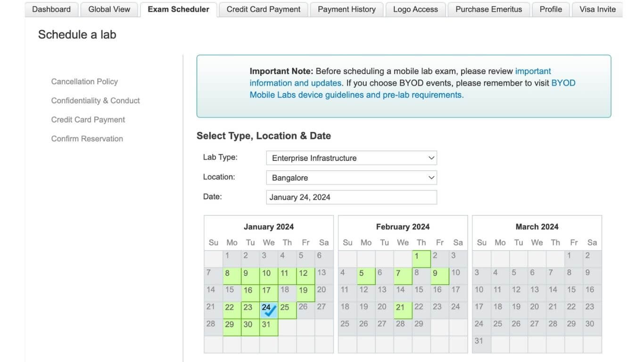Click the Date input field
This screenshot has height=362, width=644.
pos(351,197)
